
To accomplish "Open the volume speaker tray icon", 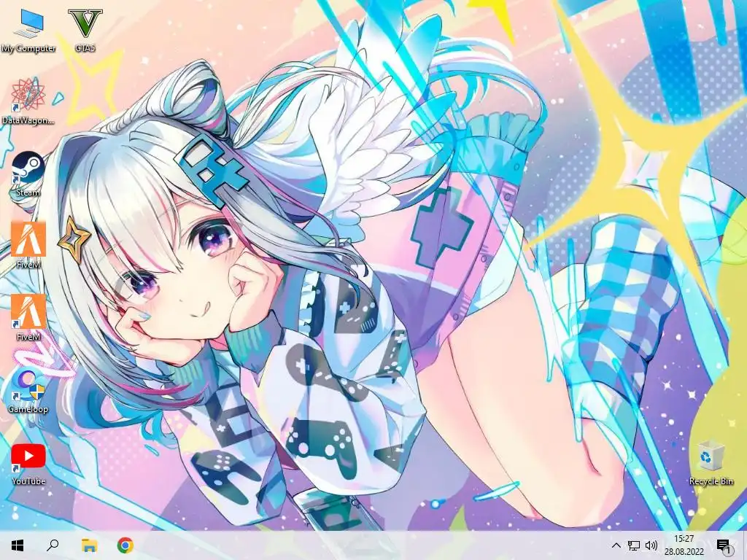I will [651, 545].
